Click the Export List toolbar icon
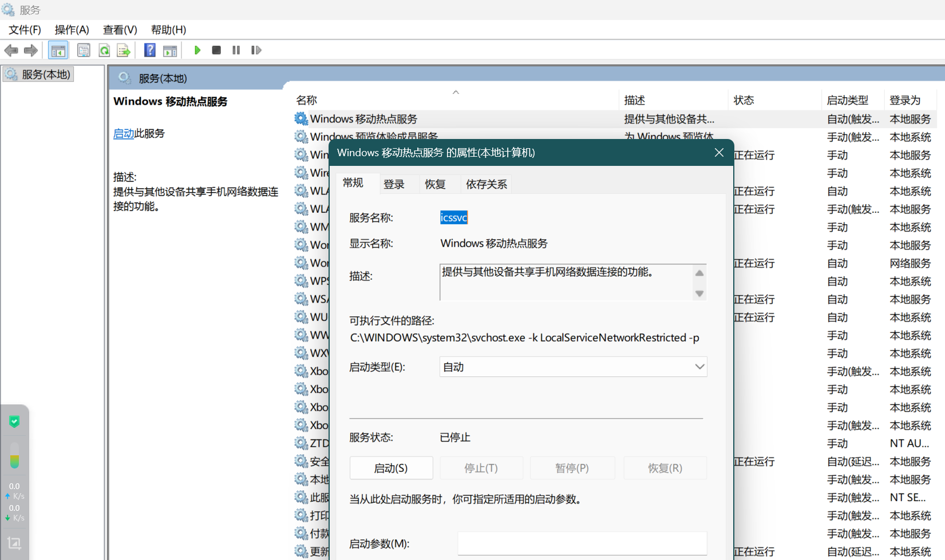 tap(124, 50)
